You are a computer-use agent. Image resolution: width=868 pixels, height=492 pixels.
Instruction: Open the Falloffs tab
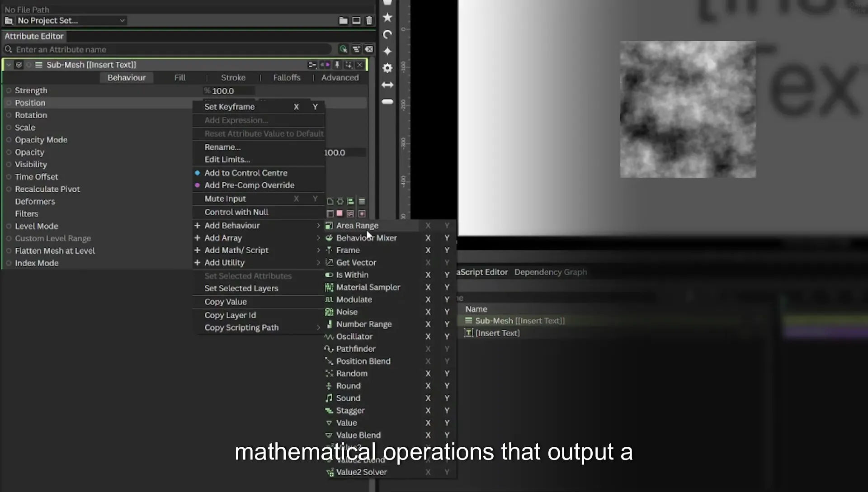(287, 77)
